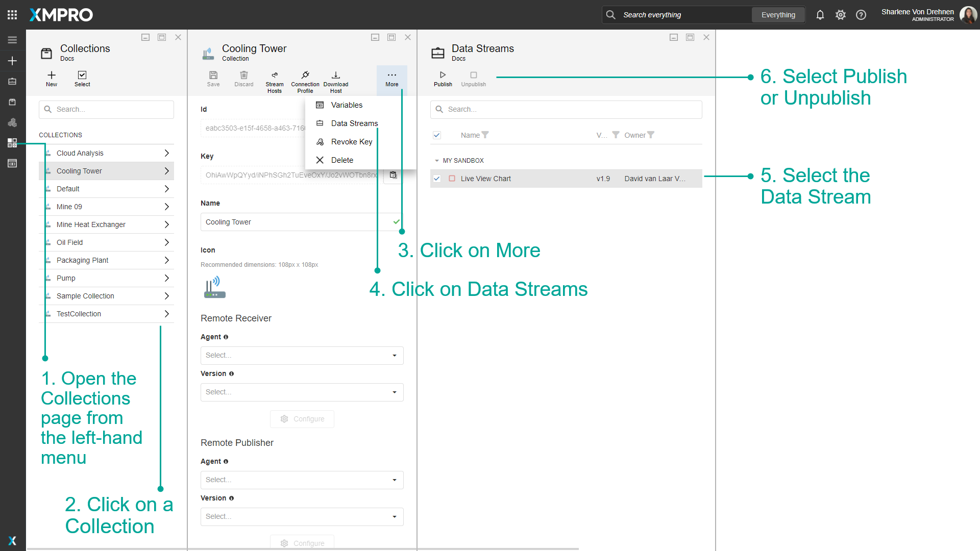Open Remote Publisher Version dropdown
The width and height of the screenshot is (980, 551).
[302, 517]
